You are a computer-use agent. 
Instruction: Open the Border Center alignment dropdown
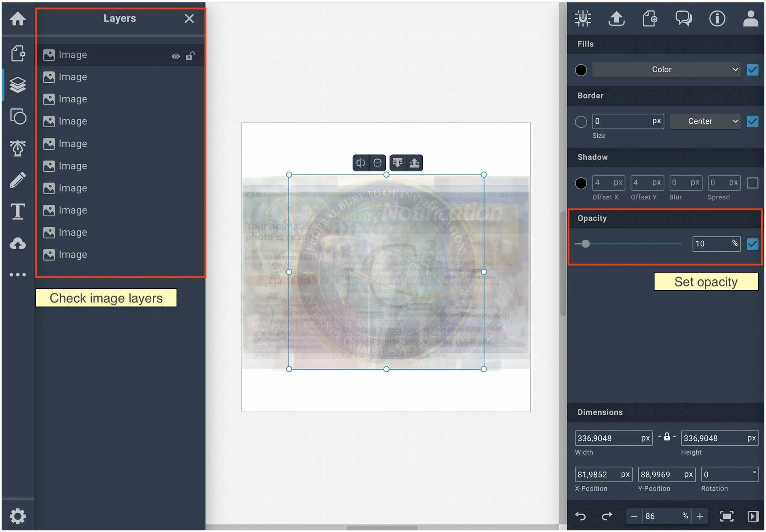[705, 121]
